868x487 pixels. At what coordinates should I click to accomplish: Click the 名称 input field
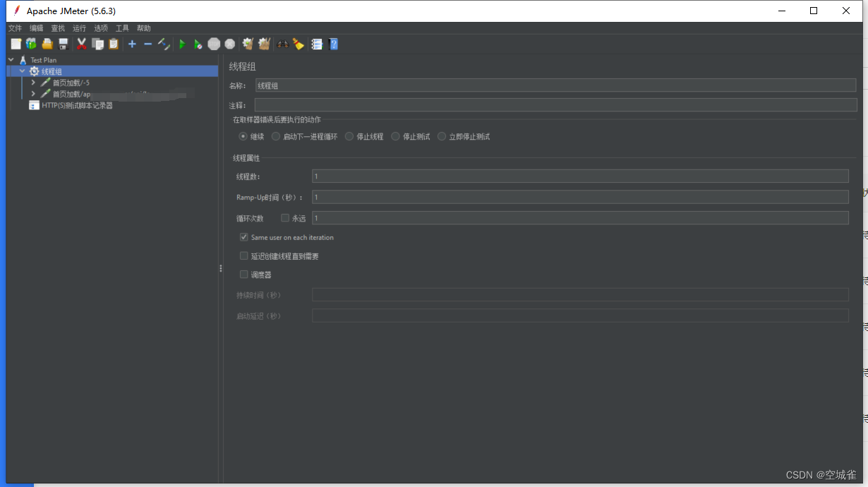555,85
